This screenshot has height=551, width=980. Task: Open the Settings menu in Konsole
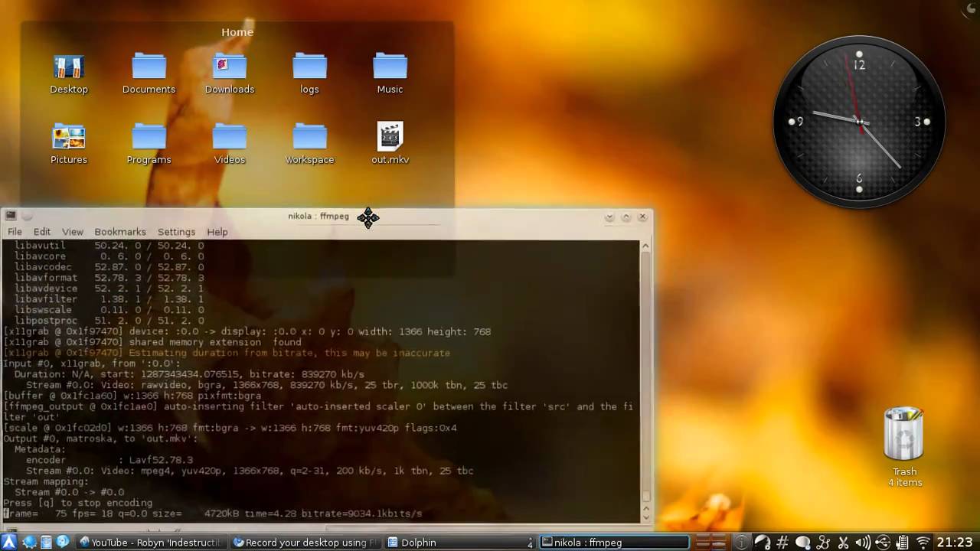click(176, 232)
